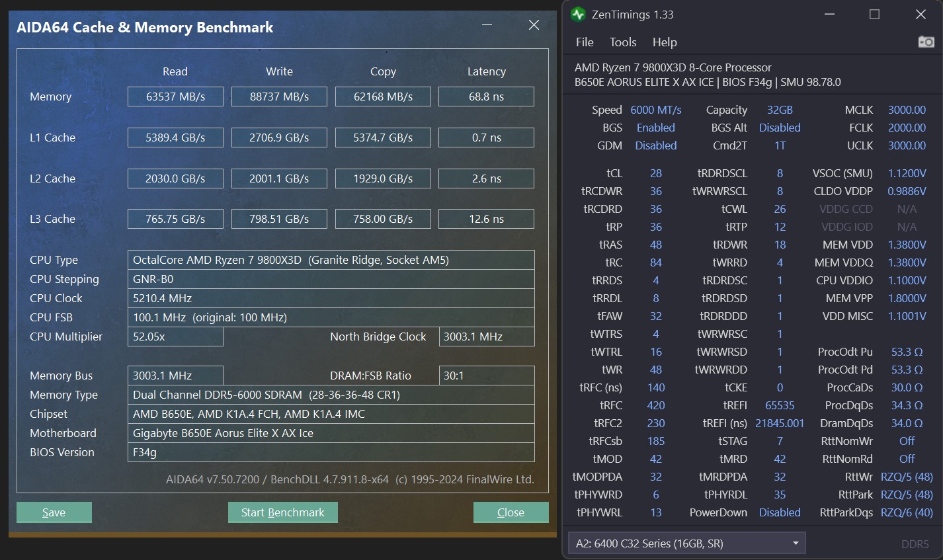The image size is (943, 560).
Task: Click the North Bridge Clock field
Action: click(x=486, y=337)
